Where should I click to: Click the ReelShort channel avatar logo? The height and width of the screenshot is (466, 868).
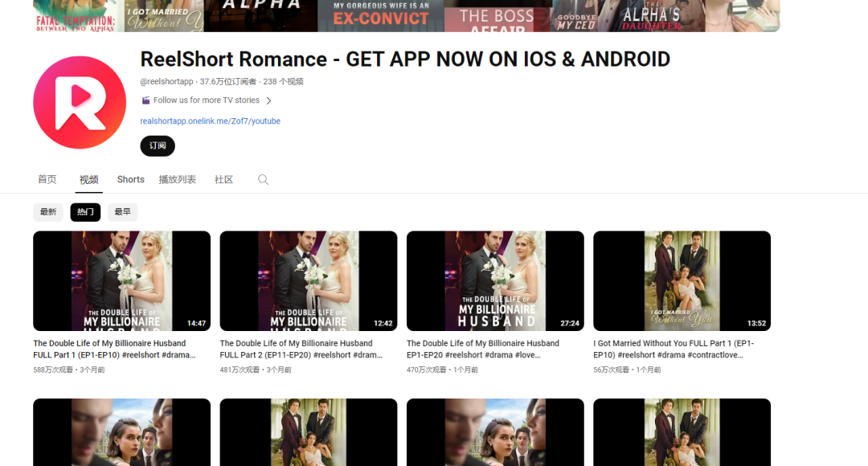(80, 102)
